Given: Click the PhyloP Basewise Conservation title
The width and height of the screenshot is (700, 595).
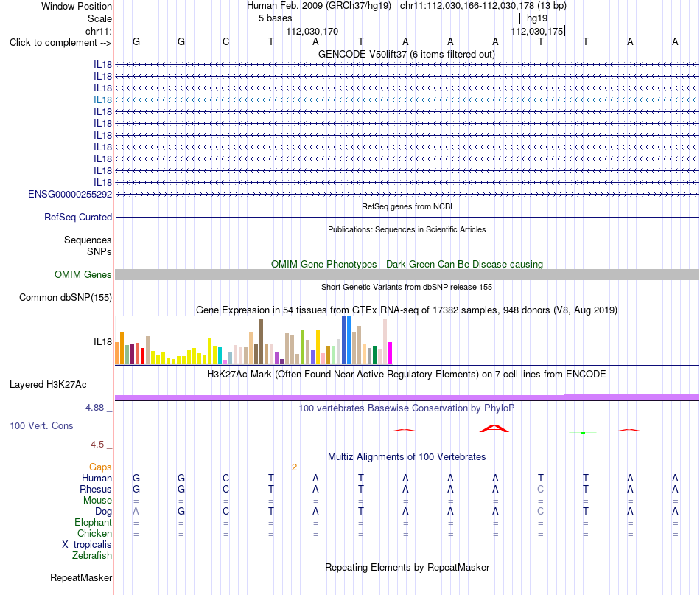Looking at the screenshot, I should (x=407, y=408).
